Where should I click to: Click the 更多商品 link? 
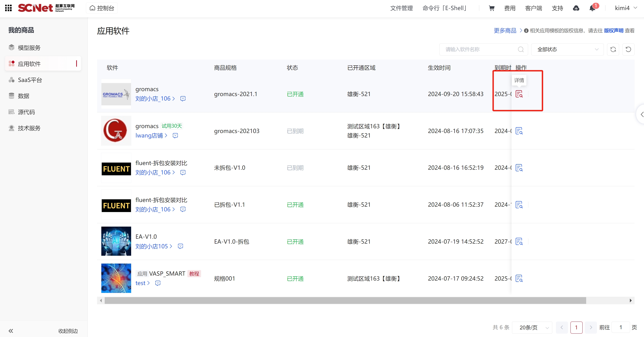coord(505,30)
